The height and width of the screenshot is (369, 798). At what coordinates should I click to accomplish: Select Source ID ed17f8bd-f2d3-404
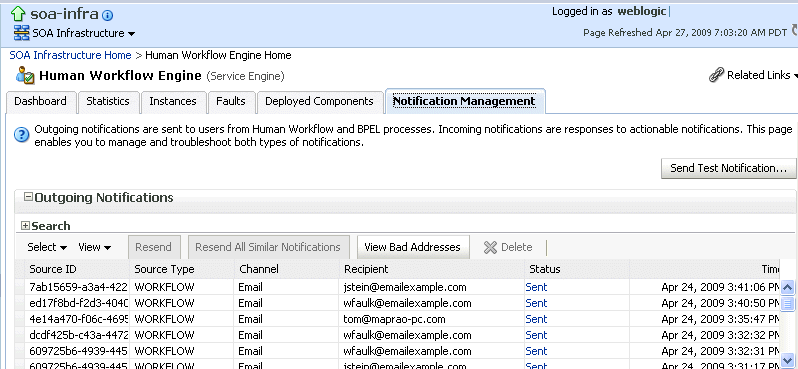click(x=78, y=303)
